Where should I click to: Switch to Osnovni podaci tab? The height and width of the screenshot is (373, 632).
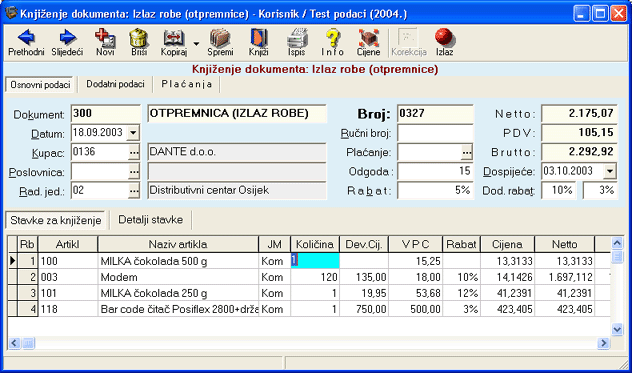[40, 85]
